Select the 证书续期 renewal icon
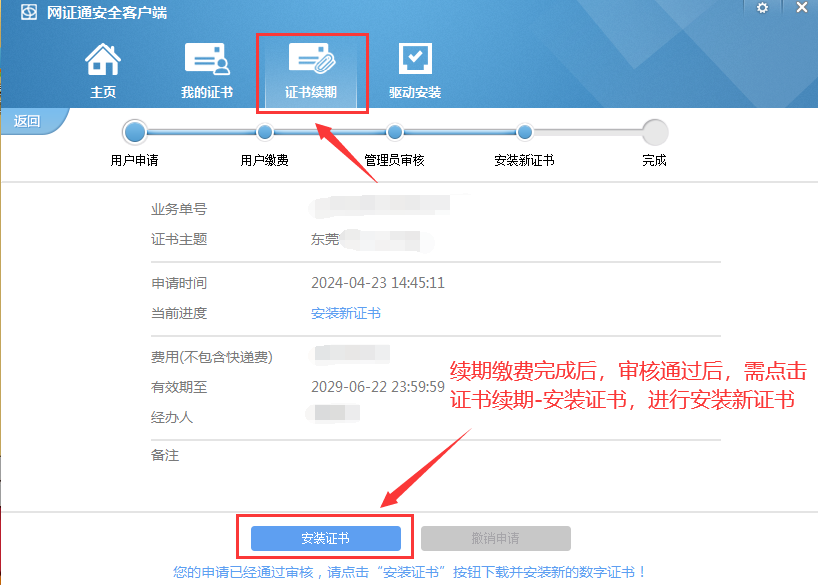Image resolution: width=818 pixels, height=585 pixels. click(x=311, y=61)
